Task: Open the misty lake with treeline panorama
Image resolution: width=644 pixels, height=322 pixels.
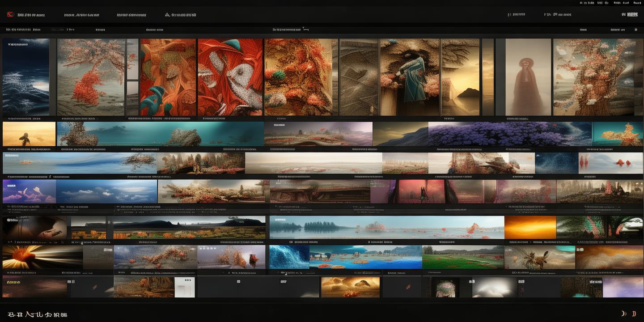Action: 387,227
